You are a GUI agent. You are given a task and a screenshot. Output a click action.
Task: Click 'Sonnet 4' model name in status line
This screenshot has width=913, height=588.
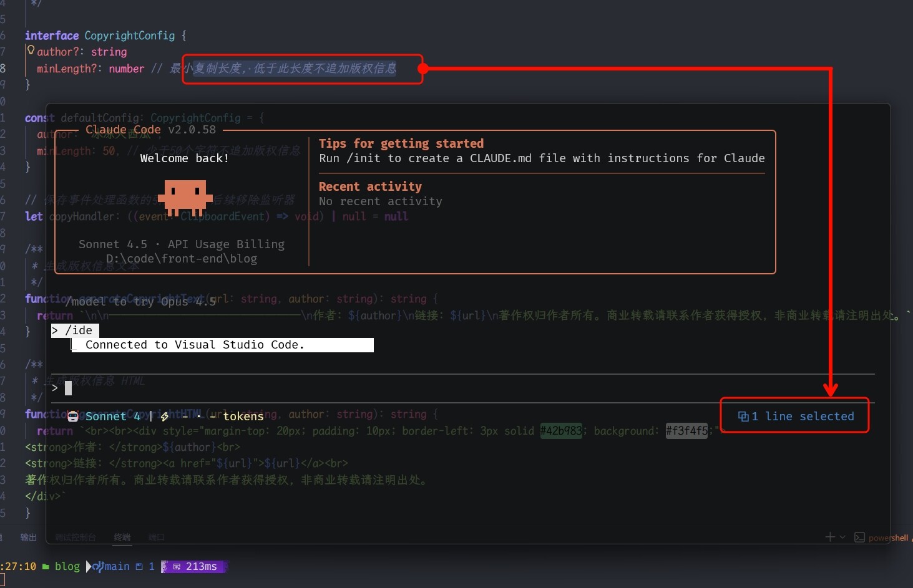[x=113, y=417]
